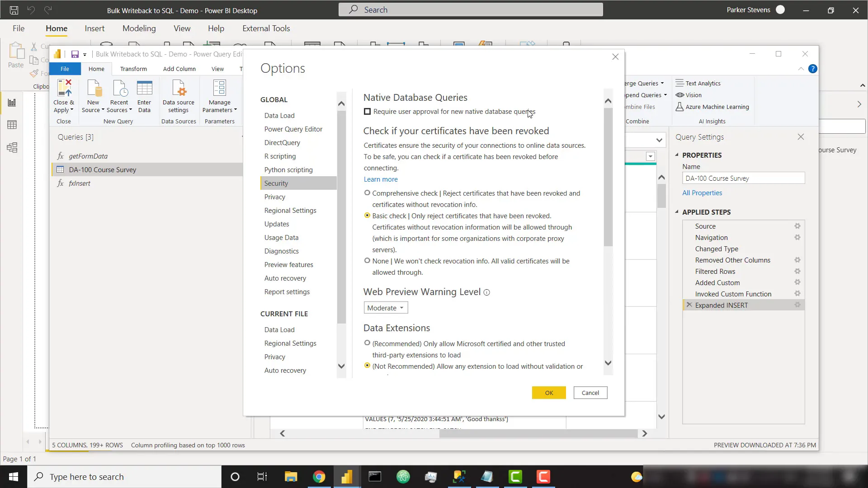The width and height of the screenshot is (868, 488).
Task: Collapse the Query Editor ribbon chevron
Action: pyautogui.click(x=801, y=69)
